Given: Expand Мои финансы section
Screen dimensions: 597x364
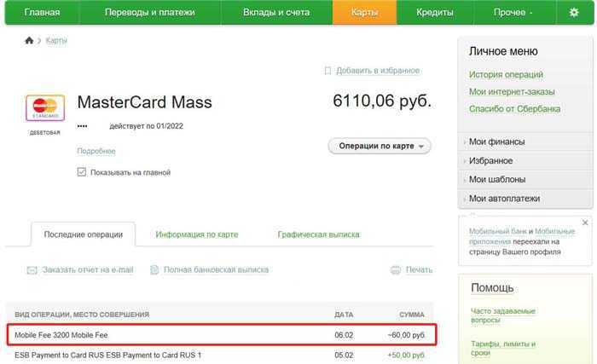Looking at the screenshot, I should 525,142.
